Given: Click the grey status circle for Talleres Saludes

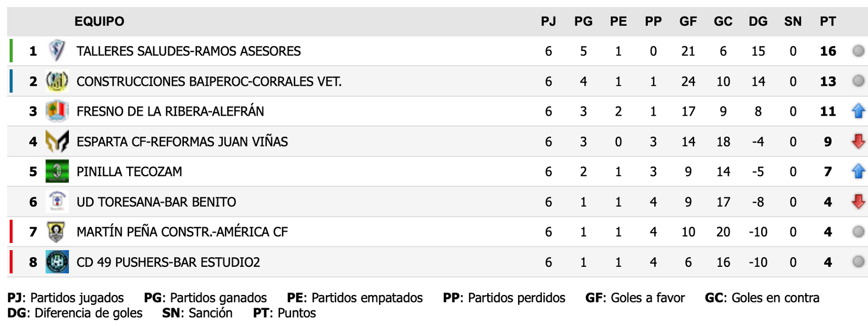Looking at the screenshot, I should [x=858, y=51].
